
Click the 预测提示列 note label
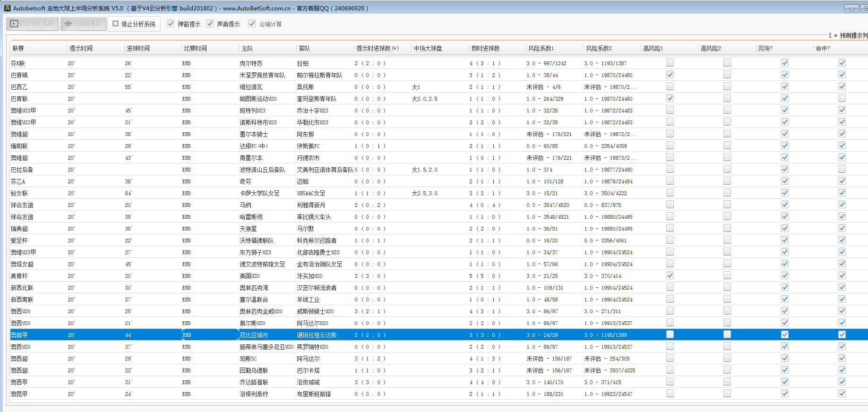point(852,35)
